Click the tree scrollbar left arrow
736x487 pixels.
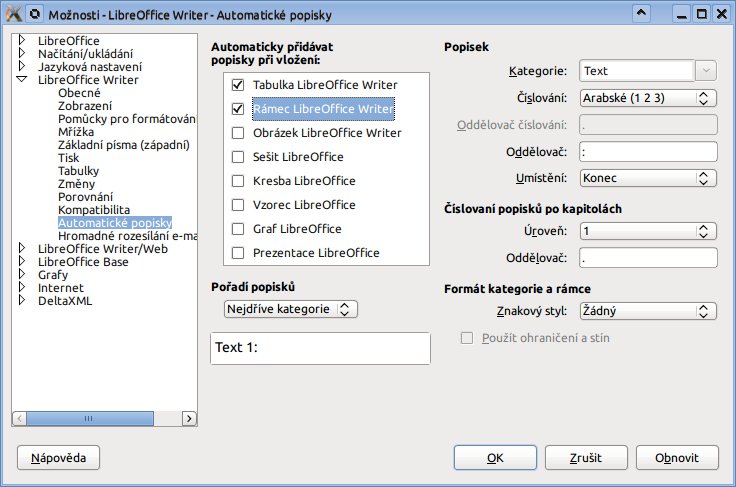(x=19, y=419)
